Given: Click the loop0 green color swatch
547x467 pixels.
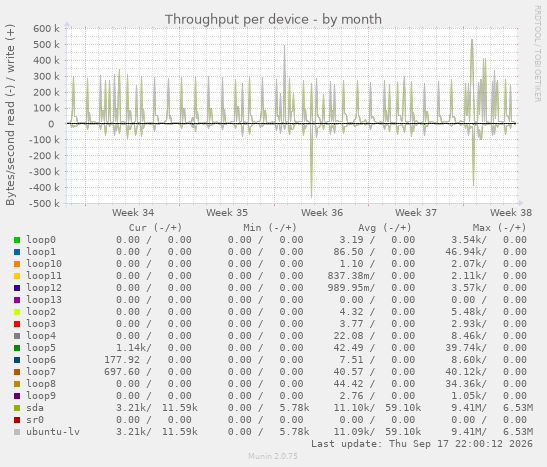Looking at the screenshot, I should pyautogui.click(x=17, y=240).
